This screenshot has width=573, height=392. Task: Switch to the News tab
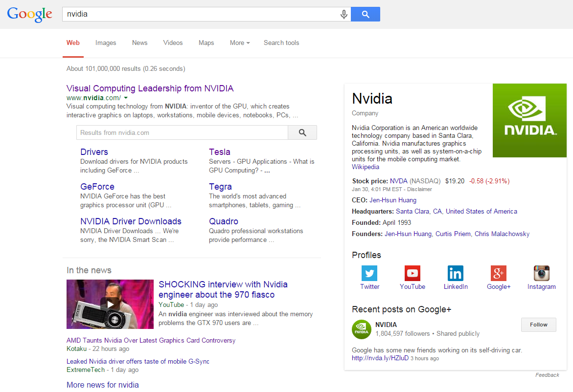tap(139, 43)
